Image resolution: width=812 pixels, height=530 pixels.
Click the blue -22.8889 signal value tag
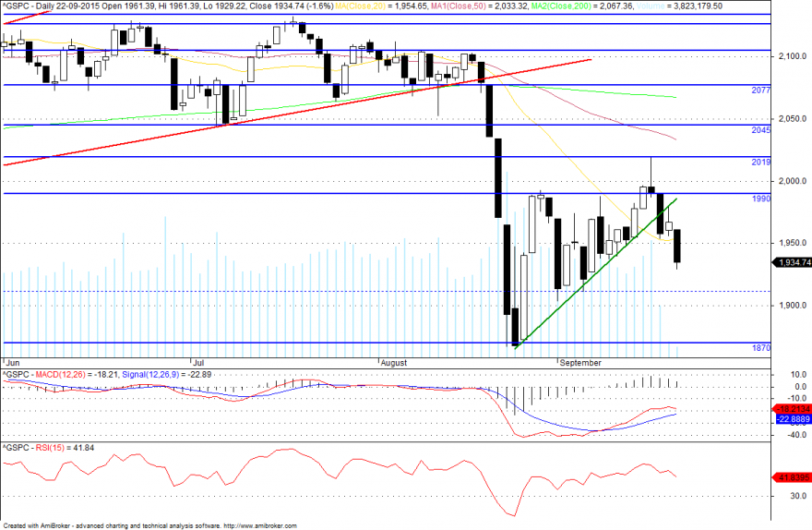tap(793, 419)
